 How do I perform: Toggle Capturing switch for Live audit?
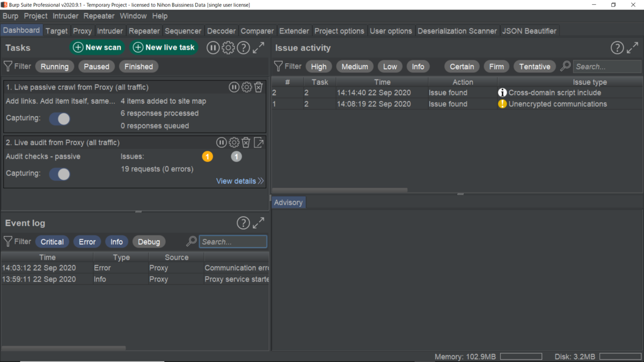(x=60, y=174)
